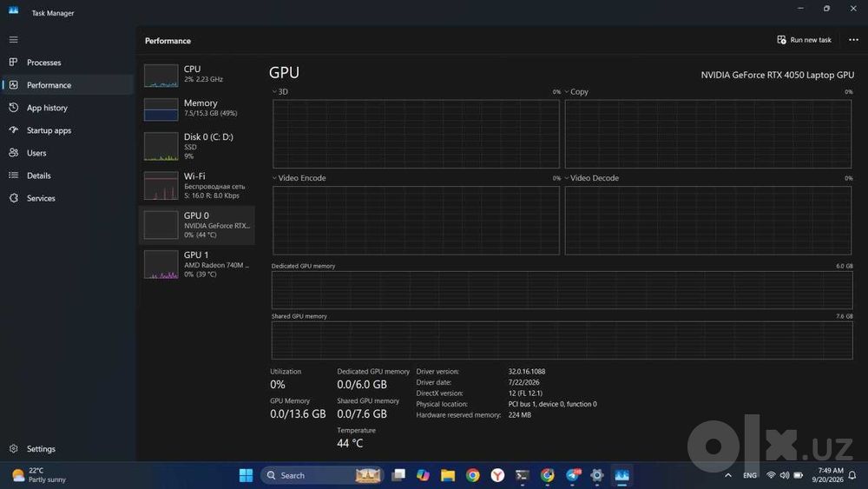Image resolution: width=868 pixels, height=489 pixels.
Task: Click the 0.0/6.0 GB dedicated memory value
Action: click(x=362, y=384)
